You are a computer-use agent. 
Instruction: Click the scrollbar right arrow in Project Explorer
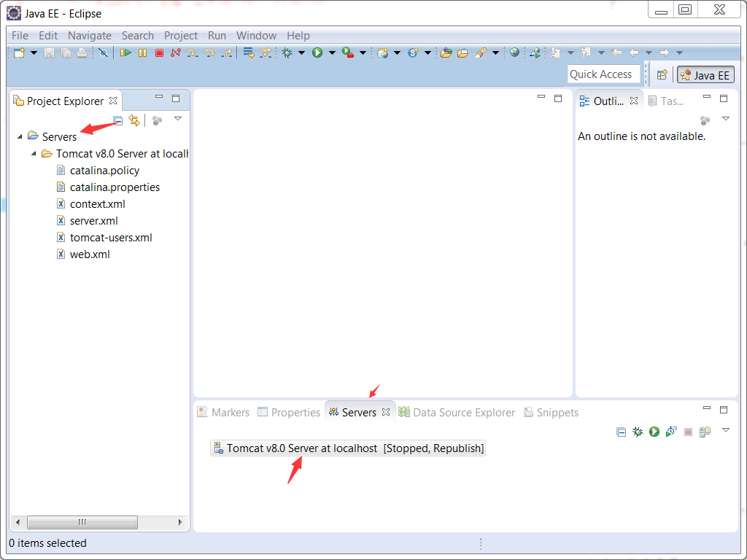click(x=180, y=522)
